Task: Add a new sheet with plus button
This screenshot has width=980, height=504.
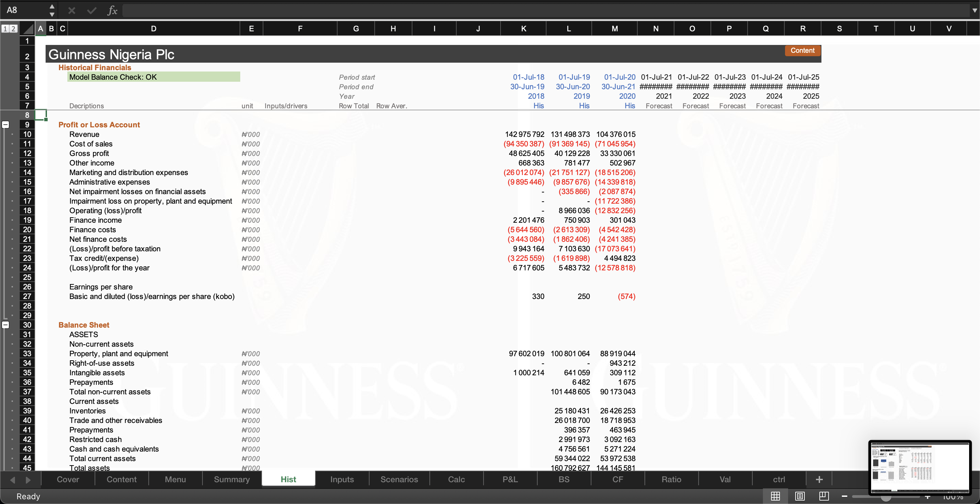Action: coord(819,479)
